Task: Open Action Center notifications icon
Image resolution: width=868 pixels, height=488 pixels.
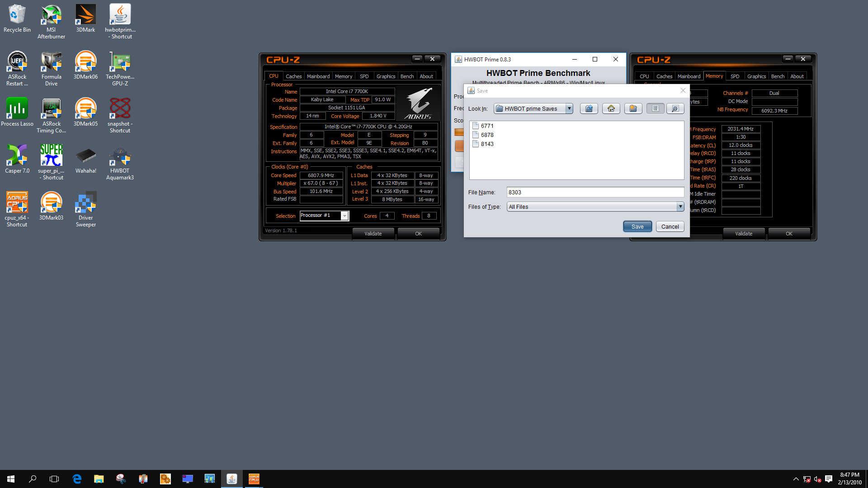Action: tap(829, 479)
